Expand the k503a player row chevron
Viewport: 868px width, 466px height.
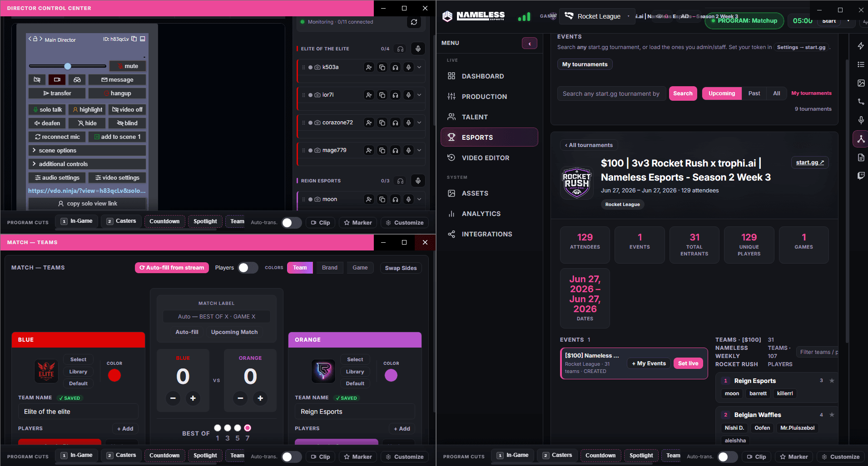click(x=419, y=67)
